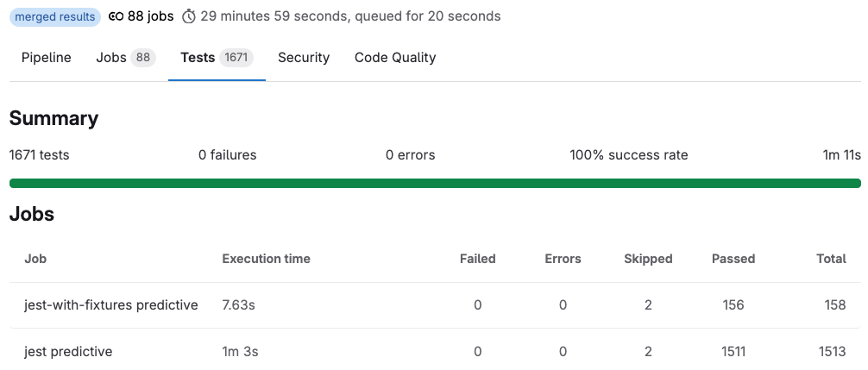The width and height of the screenshot is (868, 370).
Task: Go to the Security tab
Action: (304, 58)
